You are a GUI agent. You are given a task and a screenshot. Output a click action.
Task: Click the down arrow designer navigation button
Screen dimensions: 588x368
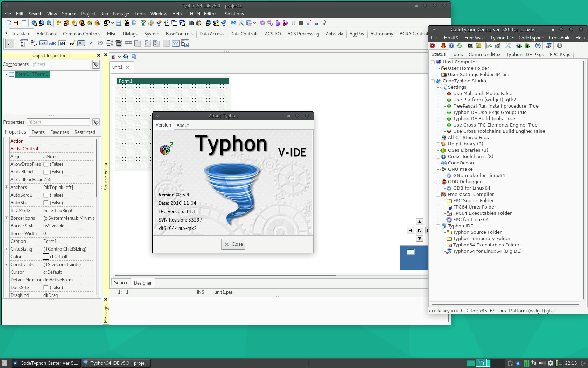click(420, 239)
